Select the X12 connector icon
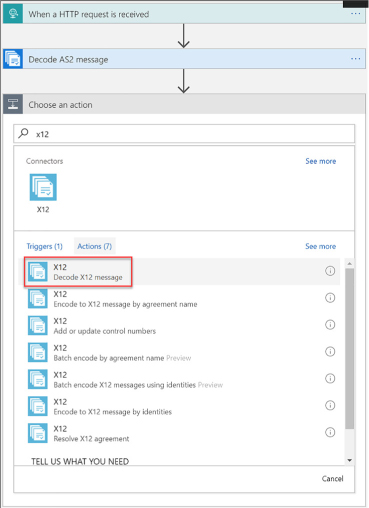The width and height of the screenshot is (369, 508). [43, 187]
